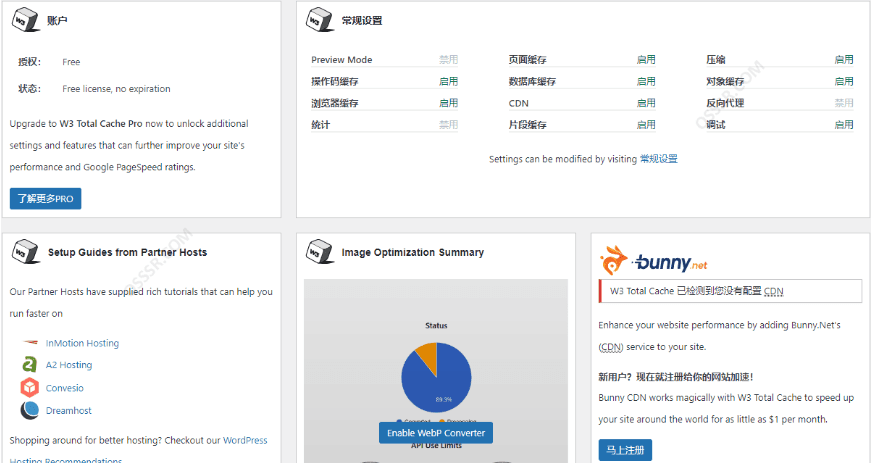Click the CDN 启用 status
Viewport: 871px width, 463px height.
[x=646, y=103]
